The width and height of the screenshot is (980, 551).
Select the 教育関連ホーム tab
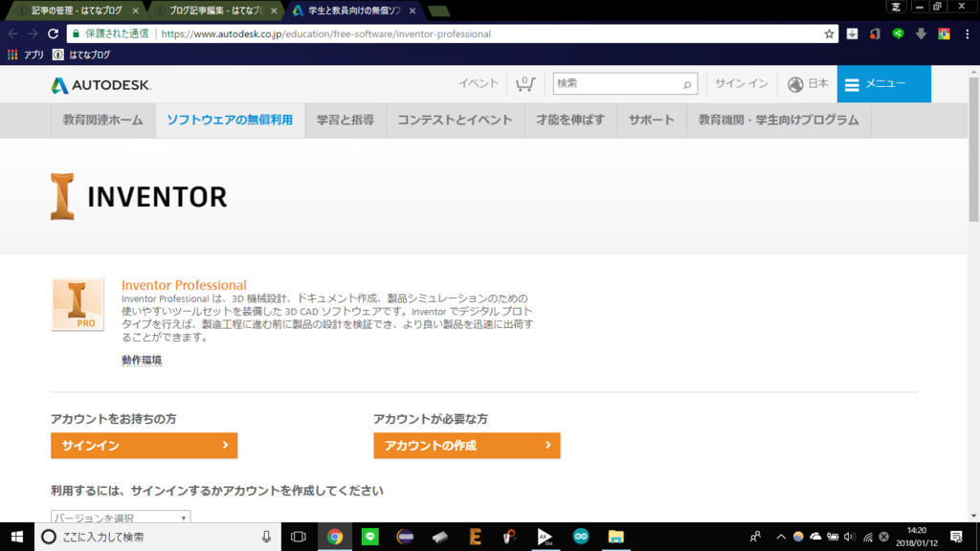[103, 120]
